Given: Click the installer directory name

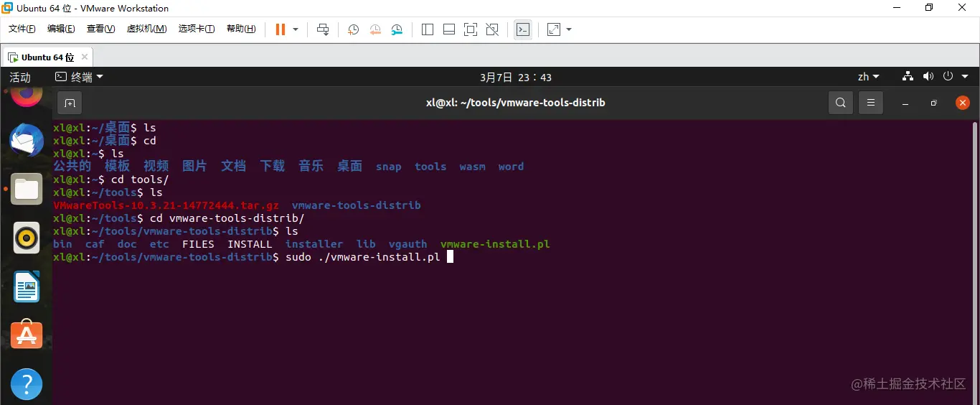Looking at the screenshot, I should pos(314,244).
